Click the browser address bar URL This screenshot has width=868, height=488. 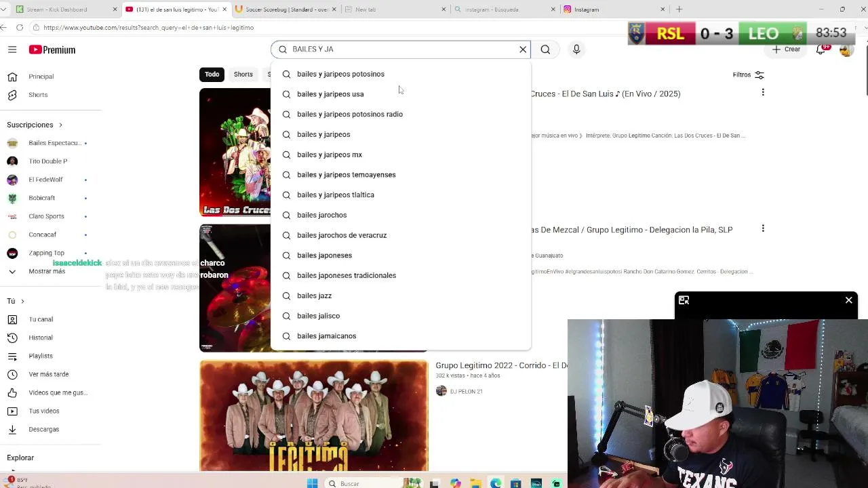(x=149, y=28)
